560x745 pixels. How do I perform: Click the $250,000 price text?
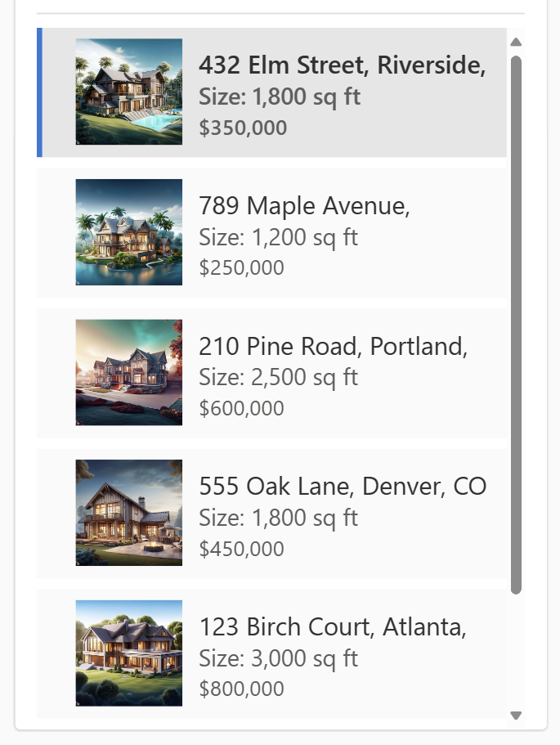(241, 268)
